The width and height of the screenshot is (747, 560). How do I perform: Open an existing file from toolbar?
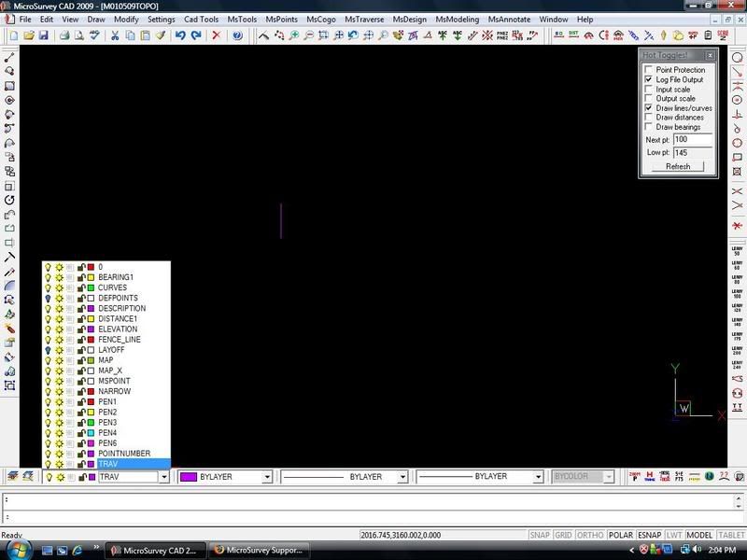(29, 35)
